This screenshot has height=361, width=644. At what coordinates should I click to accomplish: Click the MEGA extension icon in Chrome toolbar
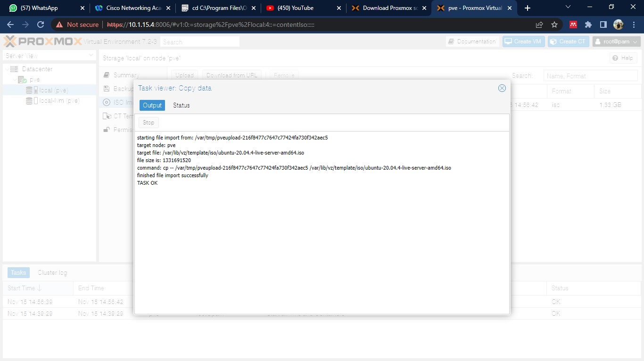(572, 24)
